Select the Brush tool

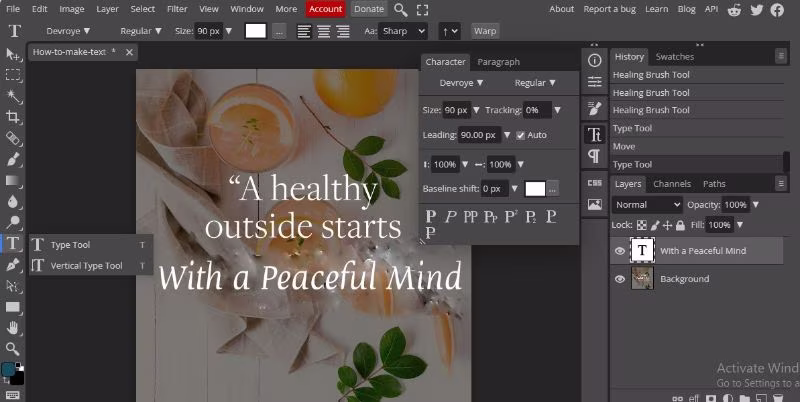(13, 159)
